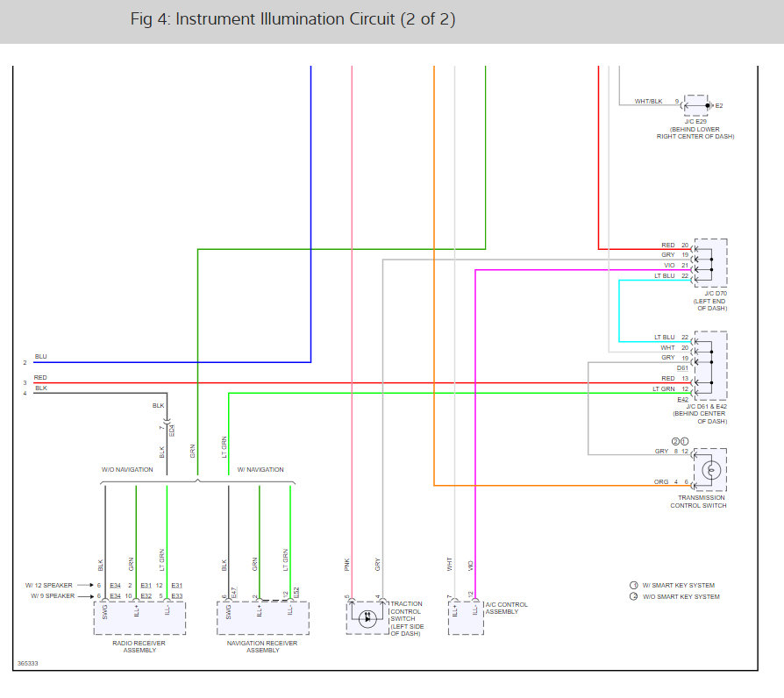Click the 'A/C CONTROL ASSEMBLY' label
Screen dimensions: 784x698
pos(507,608)
